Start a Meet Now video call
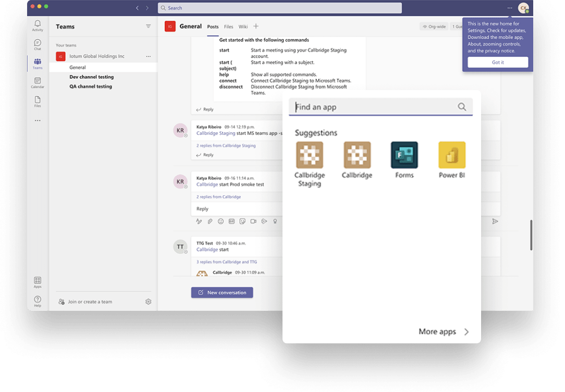The image size is (565, 392). point(253,221)
